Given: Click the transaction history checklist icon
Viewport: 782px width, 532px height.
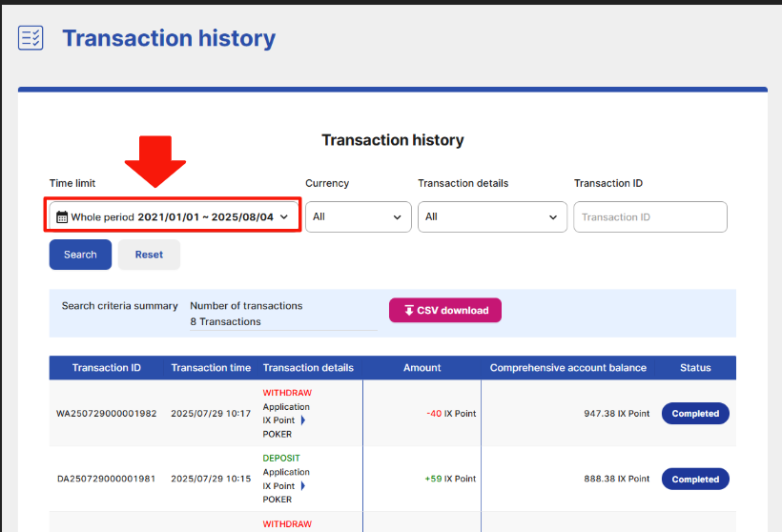Looking at the screenshot, I should 31,38.
